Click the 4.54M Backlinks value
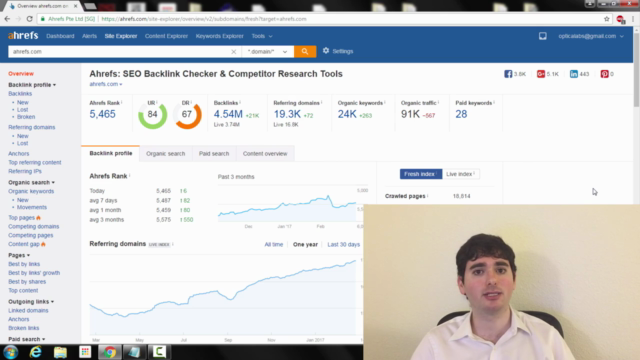Viewport: 640px width, 360px height. click(228, 114)
